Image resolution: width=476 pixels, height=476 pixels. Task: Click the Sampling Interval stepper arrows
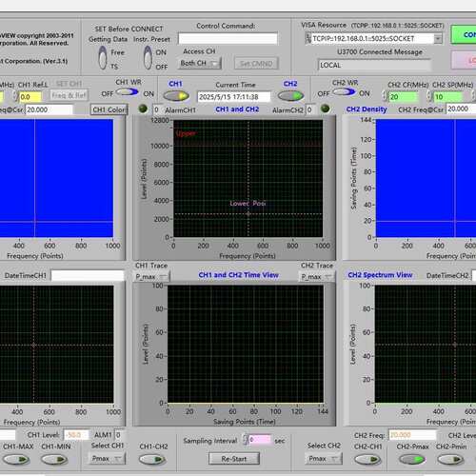tap(245, 440)
